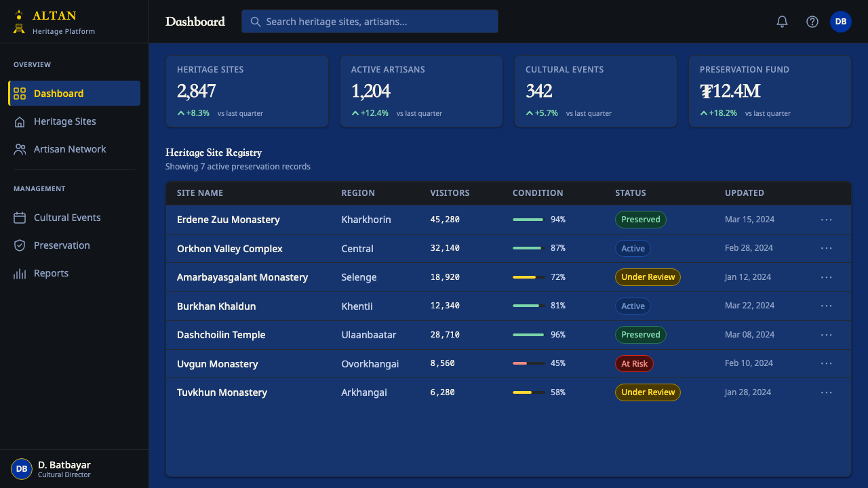Open row actions for Uvgun Monastery
868x488 pixels.
click(826, 363)
